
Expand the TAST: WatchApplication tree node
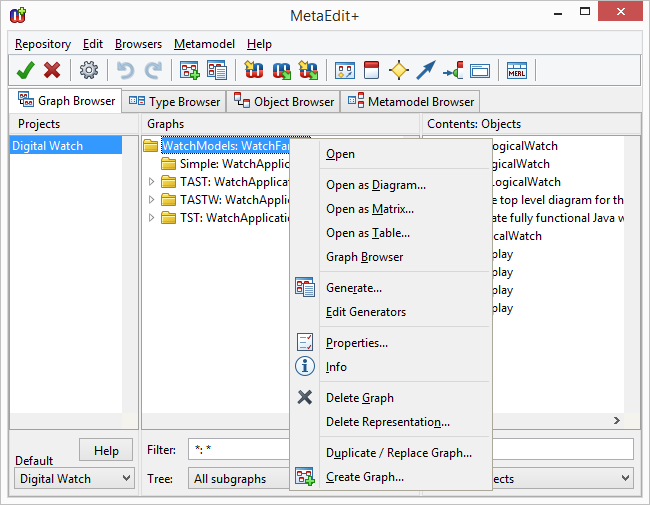click(152, 182)
